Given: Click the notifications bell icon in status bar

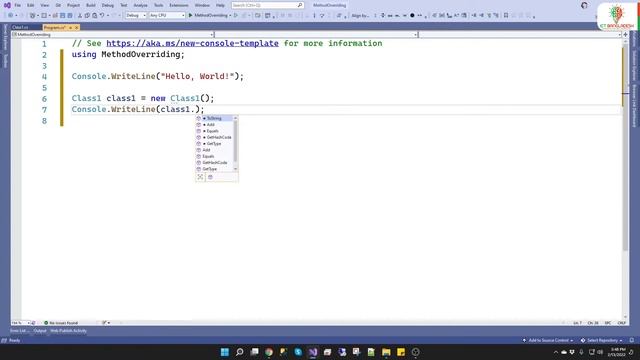Looking at the screenshot, I should point(632,340).
